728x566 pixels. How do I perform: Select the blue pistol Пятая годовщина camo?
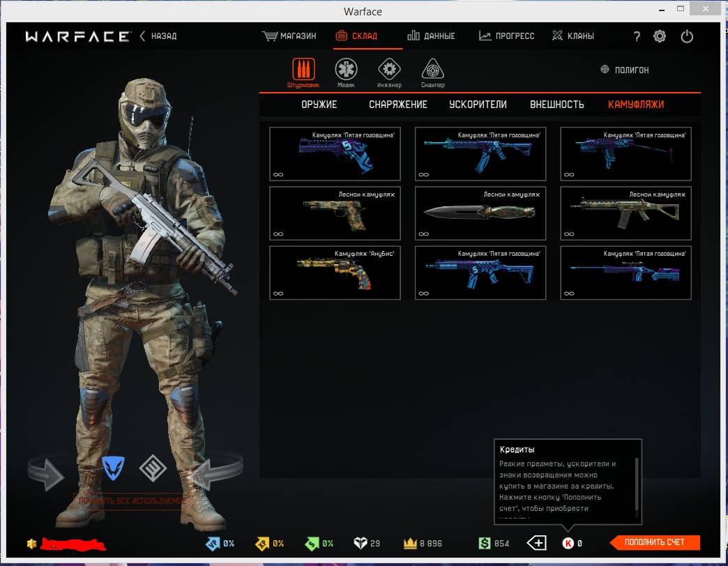click(335, 153)
